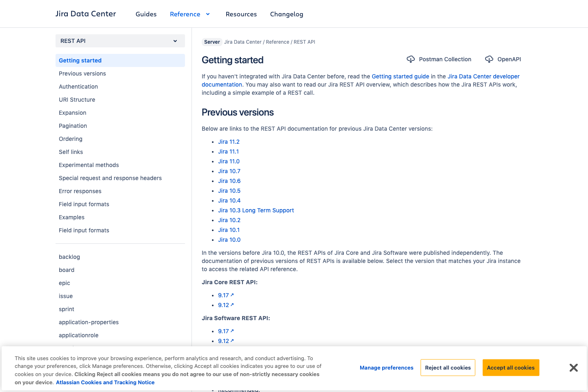Open the Jira 10.3 Long Term Support docs
The width and height of the screenshot is (588, 392).
click(x=256, y=210)
